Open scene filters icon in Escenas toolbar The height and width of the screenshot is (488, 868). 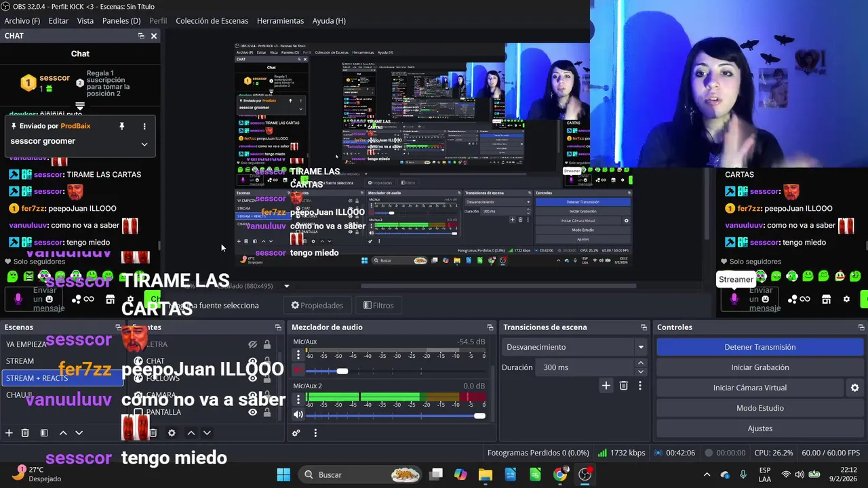[x=44, y=433]
